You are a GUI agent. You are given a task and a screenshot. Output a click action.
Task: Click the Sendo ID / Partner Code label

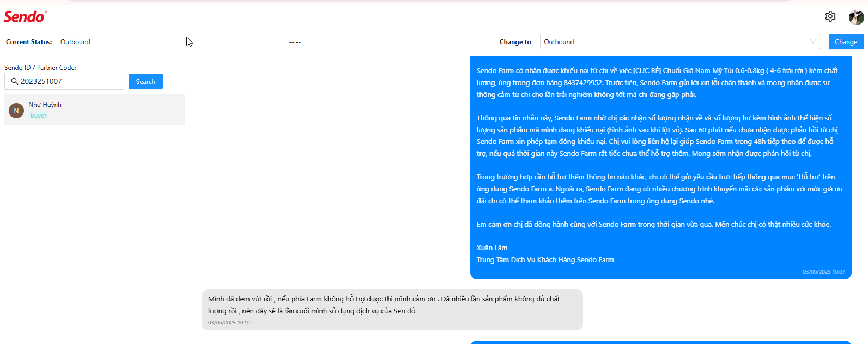tap(40, 68)
